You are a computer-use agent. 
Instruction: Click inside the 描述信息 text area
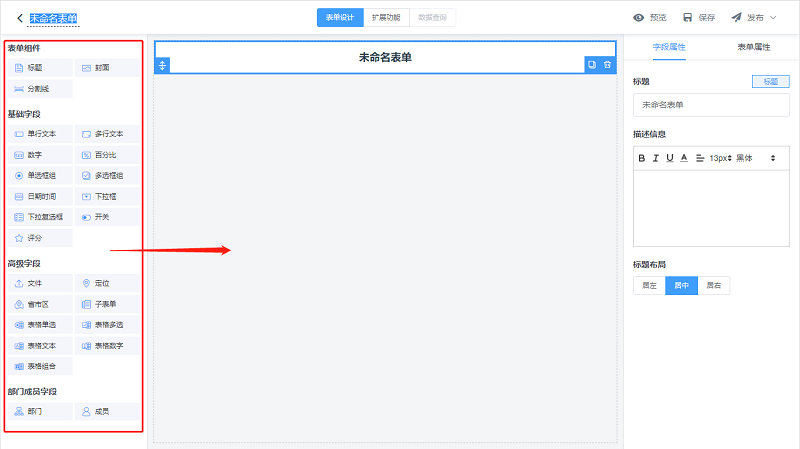pyautogui.click(x=711, y=209)
